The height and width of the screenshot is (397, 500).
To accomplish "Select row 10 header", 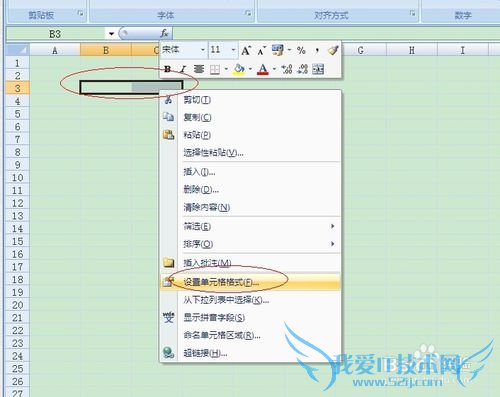I will [x=18, y=177].
